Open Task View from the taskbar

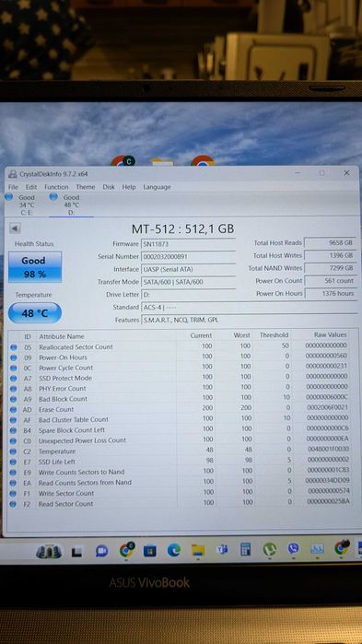(76, 553)
